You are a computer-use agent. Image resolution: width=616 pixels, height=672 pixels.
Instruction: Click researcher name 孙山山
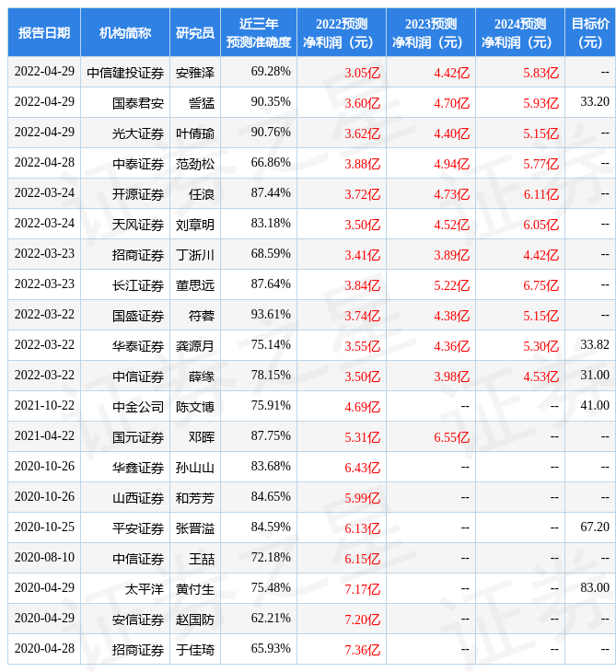click(x=195, y=468)
